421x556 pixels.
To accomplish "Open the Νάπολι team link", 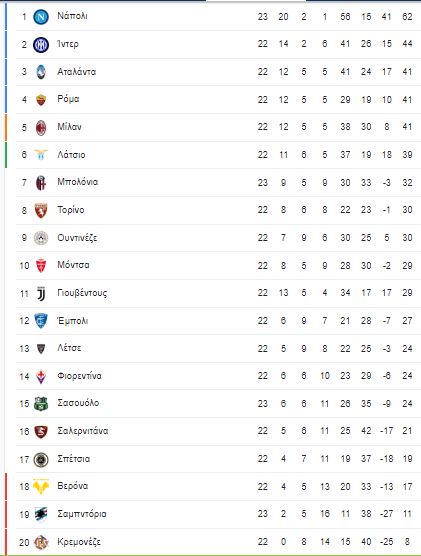I will [x=72, y=16].
